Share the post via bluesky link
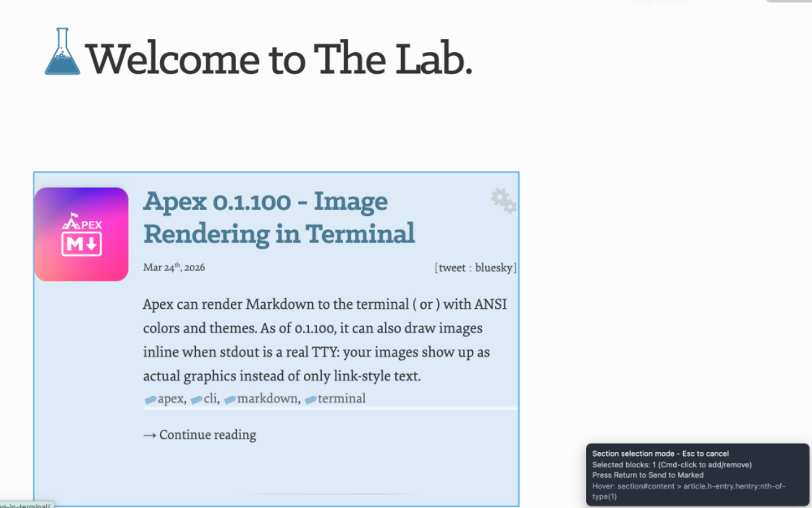 tap(494, 267)
